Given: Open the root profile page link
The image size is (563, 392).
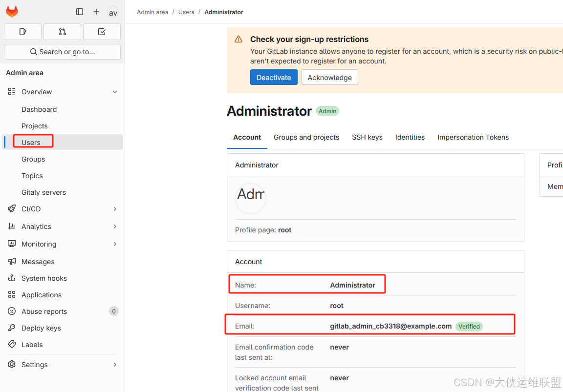Looking at the screenshot, I should 285,230.
